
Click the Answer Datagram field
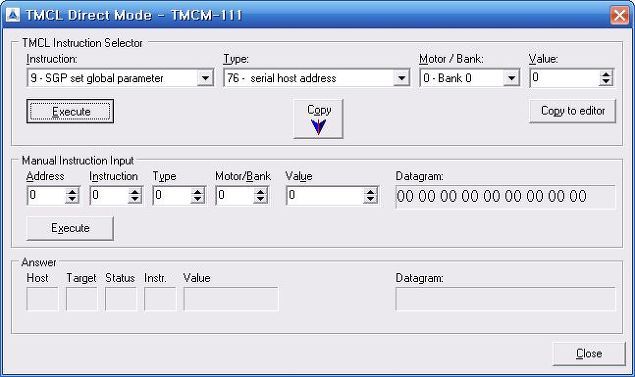point(505,299)
